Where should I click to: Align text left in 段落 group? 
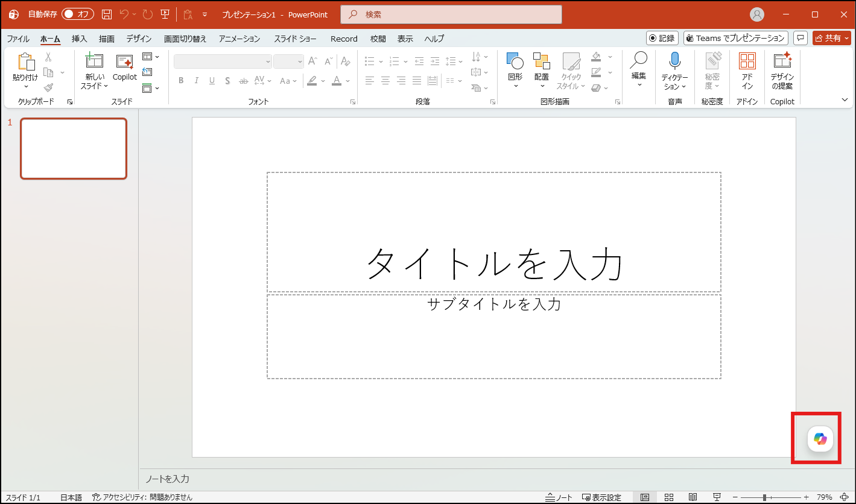(370, 81)
